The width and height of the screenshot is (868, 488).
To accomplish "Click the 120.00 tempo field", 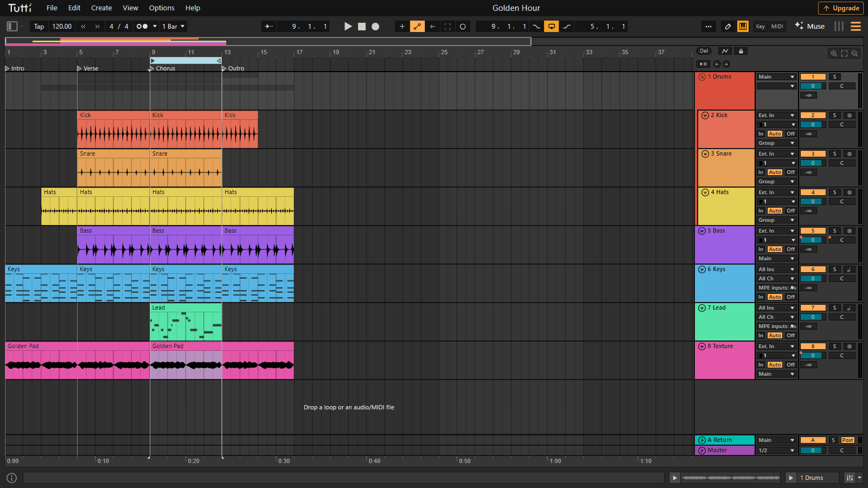I will pyautogui.click(x=62, y=26).
